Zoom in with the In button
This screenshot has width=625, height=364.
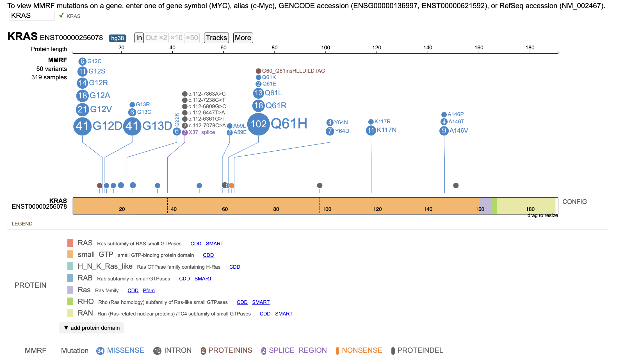coord(139,38)
